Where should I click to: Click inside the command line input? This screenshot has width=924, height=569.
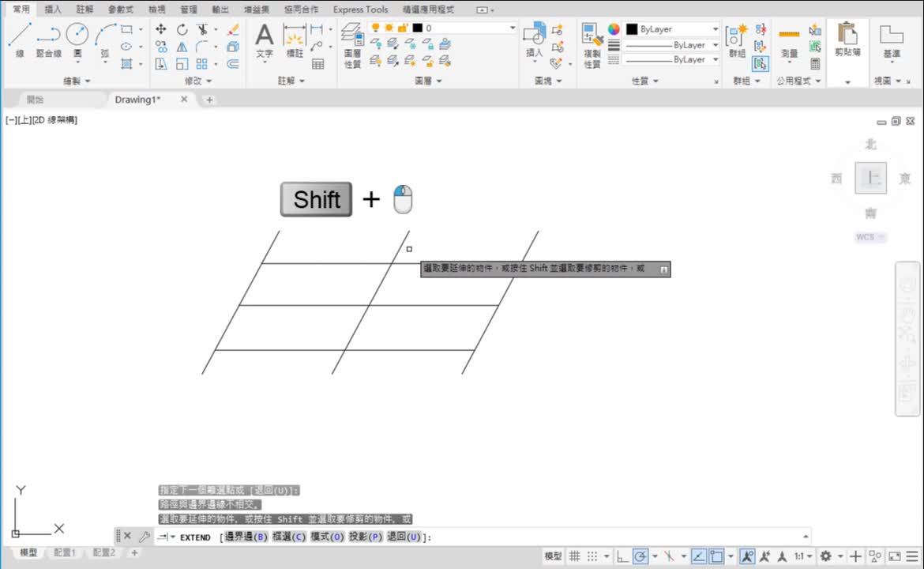553,537
